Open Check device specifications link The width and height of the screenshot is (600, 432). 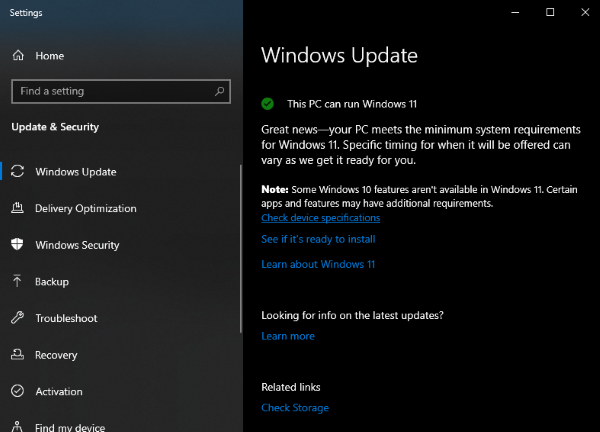[321, 218]
